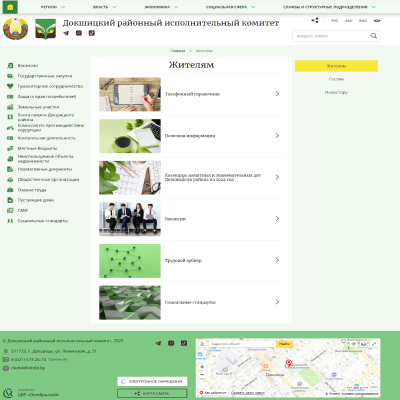
Task: Switch language to РУС
Action: click(x=335, y=21)
